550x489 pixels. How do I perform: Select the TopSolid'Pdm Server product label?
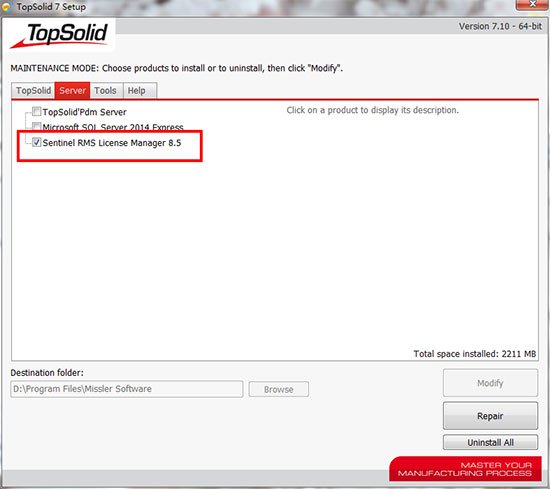click(x=85, y=112)
